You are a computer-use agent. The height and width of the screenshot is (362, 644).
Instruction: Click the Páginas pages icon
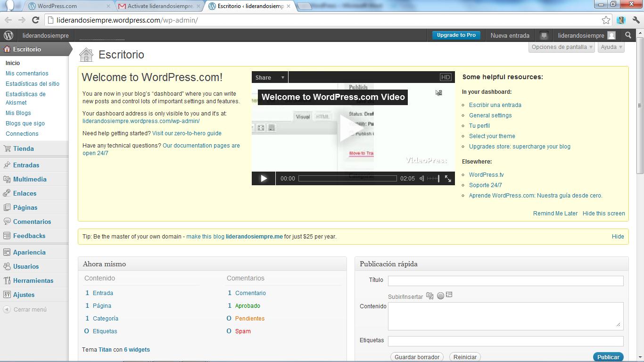coord(7,207)
